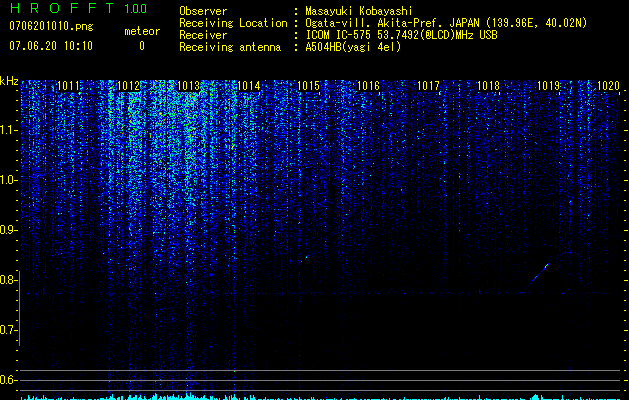
Task: Click the bright diagonal meteor echo near 1019
Action: point(537,276)
